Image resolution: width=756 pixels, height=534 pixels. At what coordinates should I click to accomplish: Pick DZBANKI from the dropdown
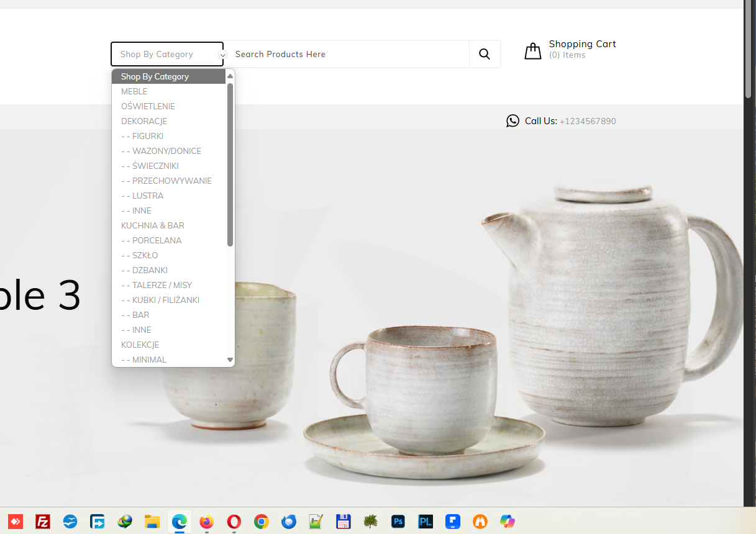168,270
